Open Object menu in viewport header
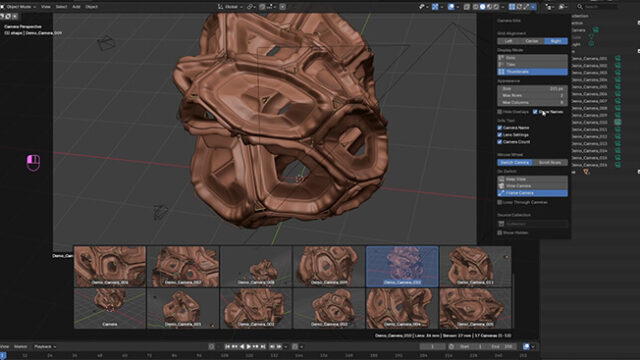This screenshot has width=640, height=360. pos(91,7)
